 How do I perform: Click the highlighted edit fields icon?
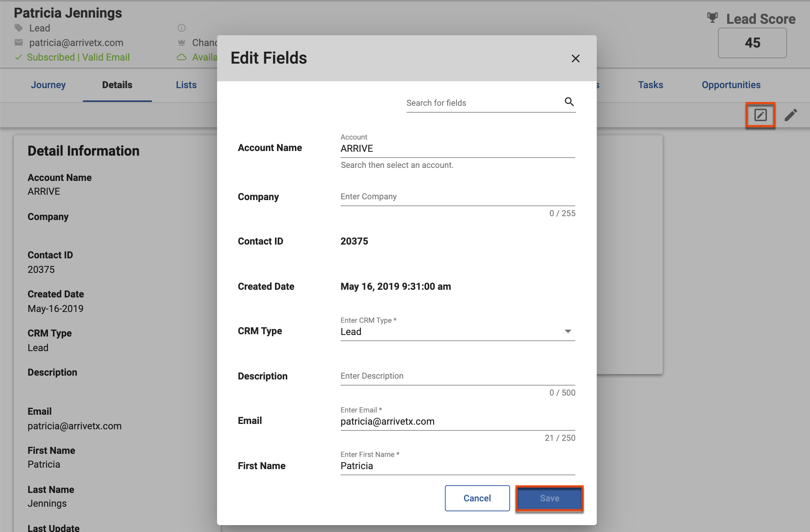pyautogui.click(x=760, y=115)
